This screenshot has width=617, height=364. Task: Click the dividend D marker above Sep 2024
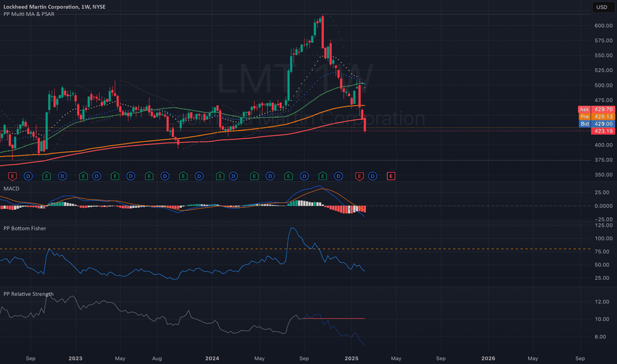pyautogui.click(x=304, y=176)
